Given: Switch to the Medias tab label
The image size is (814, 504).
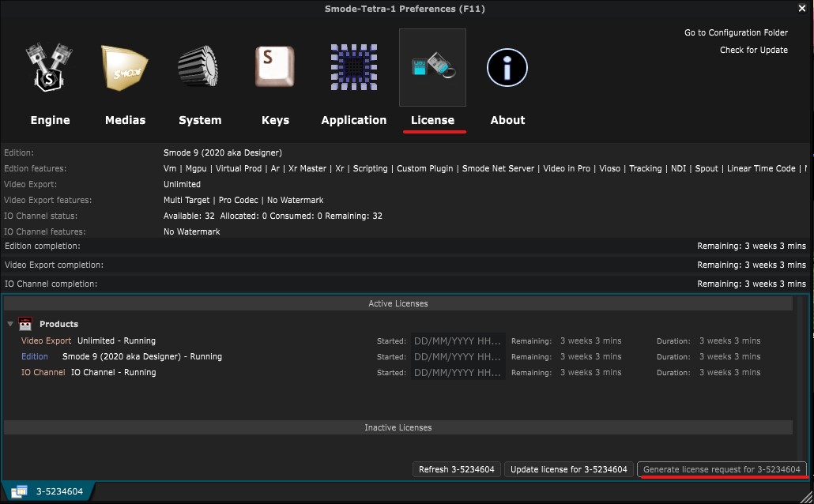Looking at the screenshot, I should (125, 120).
